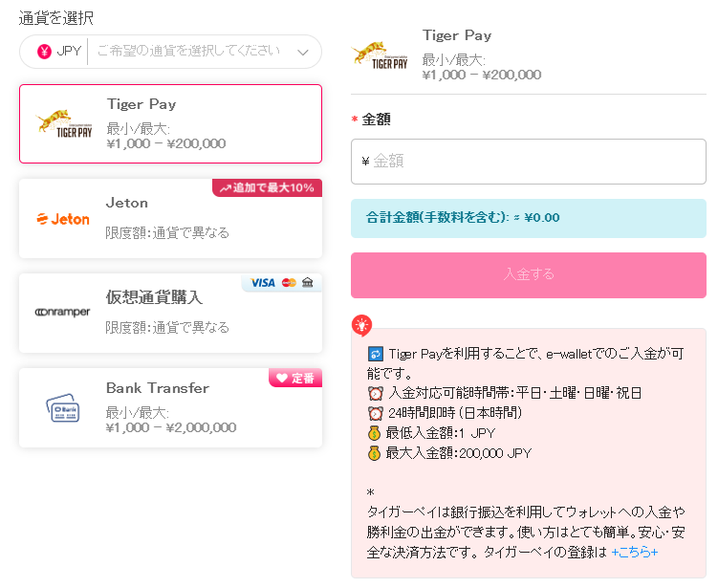Click the money bag icon beside 最大入金額
The image size is (718, 588).
[374, 453]
